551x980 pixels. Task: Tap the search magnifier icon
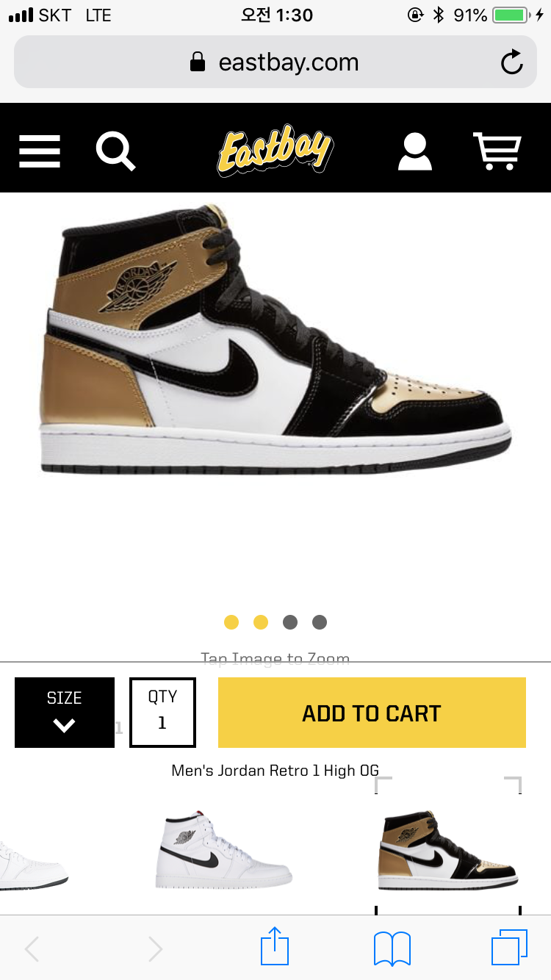point(115,151)
